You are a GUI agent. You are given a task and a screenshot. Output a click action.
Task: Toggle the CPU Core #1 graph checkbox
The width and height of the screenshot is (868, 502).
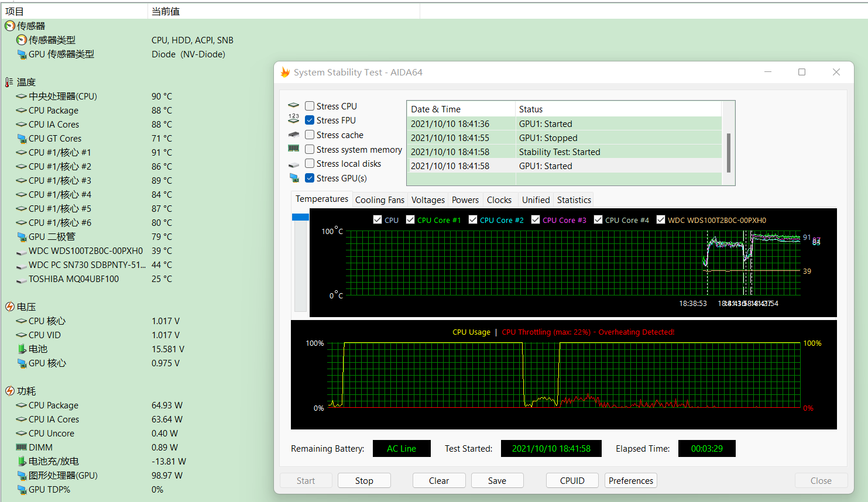tap(410, 219)
